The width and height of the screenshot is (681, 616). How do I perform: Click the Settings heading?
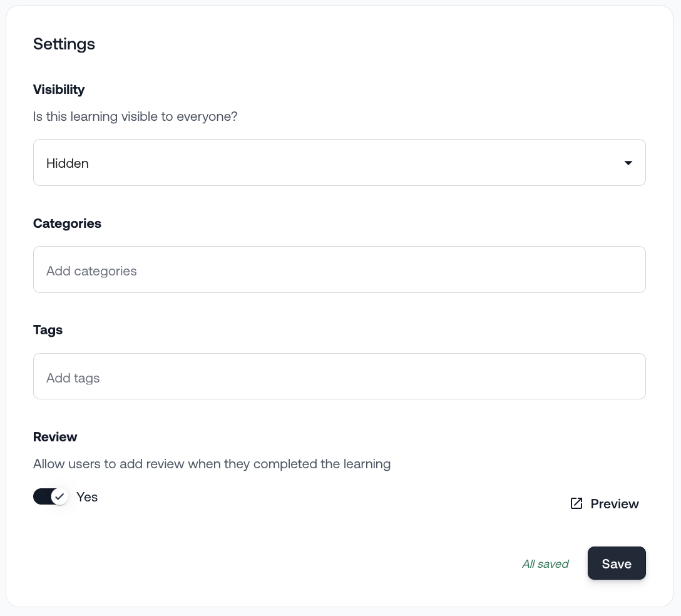click(64, 44)
